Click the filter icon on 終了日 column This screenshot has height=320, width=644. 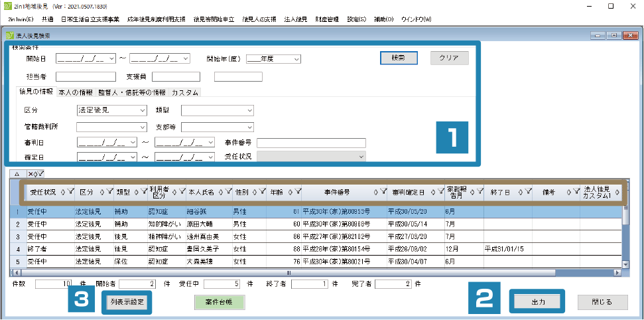[527, 192]
